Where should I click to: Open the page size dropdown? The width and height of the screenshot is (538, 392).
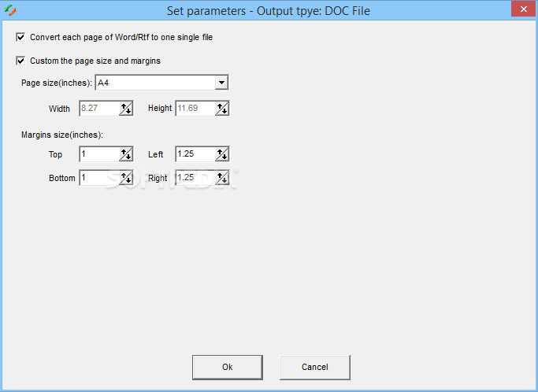point(221,83)
